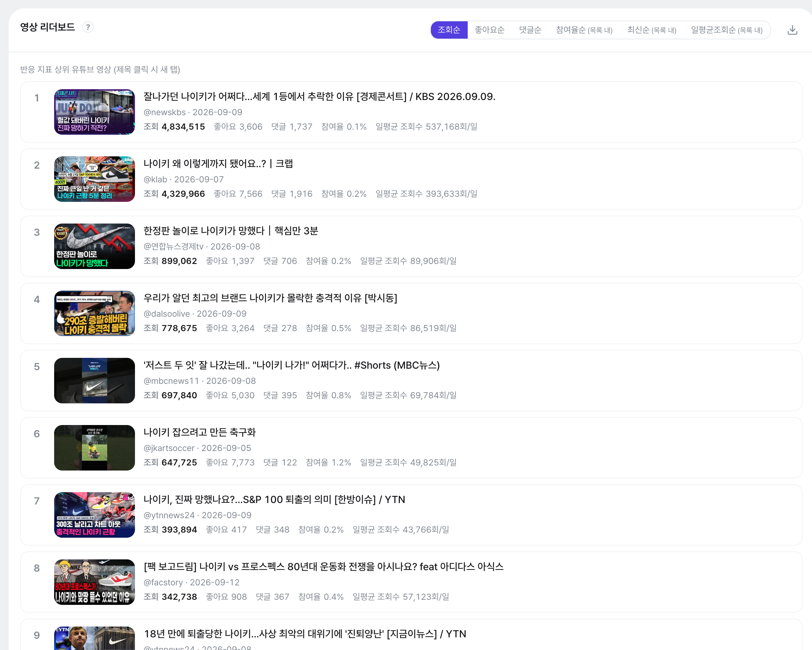812x650 pixels.
Task: Select the 조회순 sort tab
Action: (x=449, y=30)
